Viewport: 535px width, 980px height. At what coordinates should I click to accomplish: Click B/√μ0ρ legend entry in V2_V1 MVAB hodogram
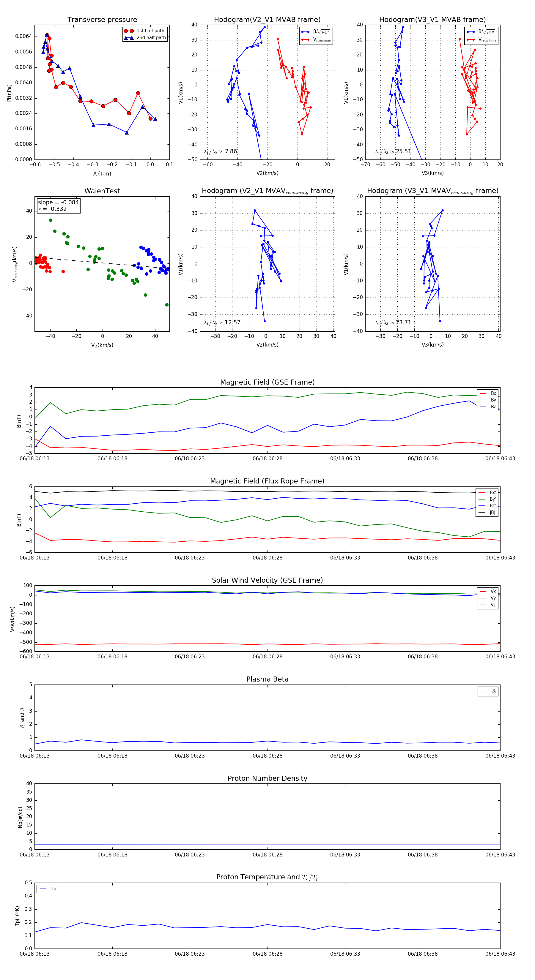pos(316,32)
